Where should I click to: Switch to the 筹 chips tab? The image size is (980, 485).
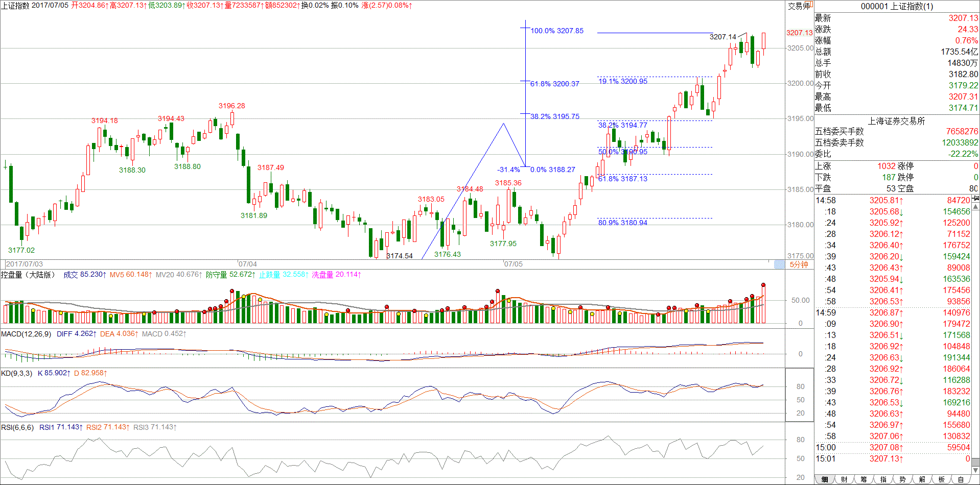864,479
